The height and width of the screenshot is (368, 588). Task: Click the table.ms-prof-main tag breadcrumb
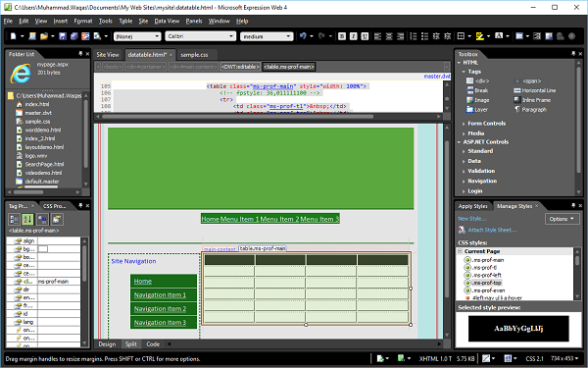[289, 67]
